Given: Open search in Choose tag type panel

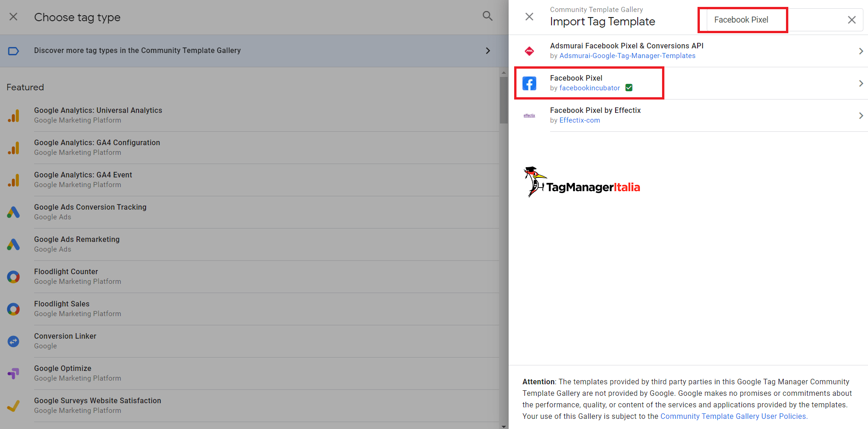Looking at the screenshot, I should point(487,16).
